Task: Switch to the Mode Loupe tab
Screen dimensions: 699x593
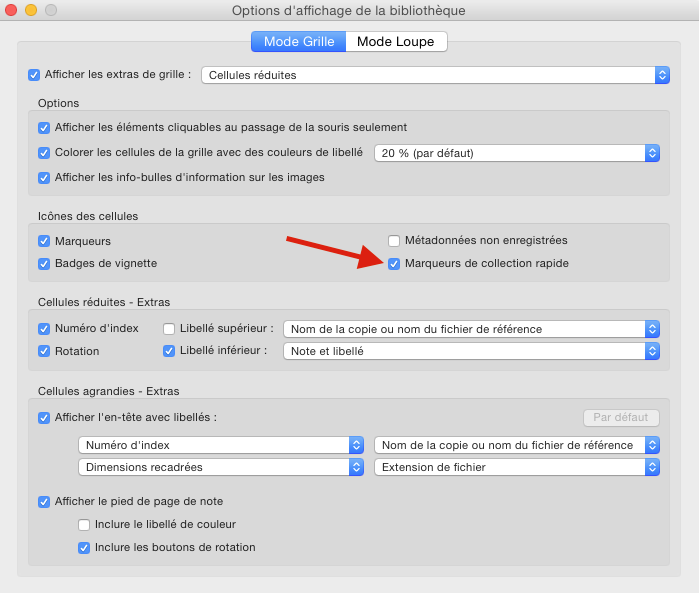Action: [396, 41]
